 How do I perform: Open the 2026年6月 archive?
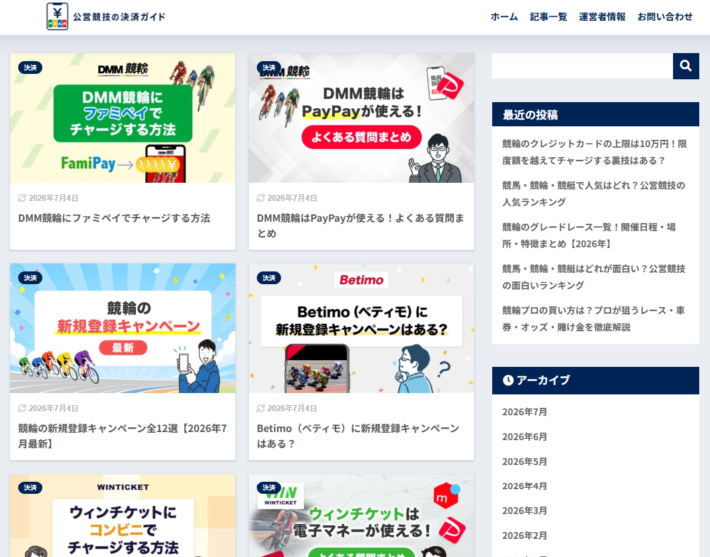point(524,437)
